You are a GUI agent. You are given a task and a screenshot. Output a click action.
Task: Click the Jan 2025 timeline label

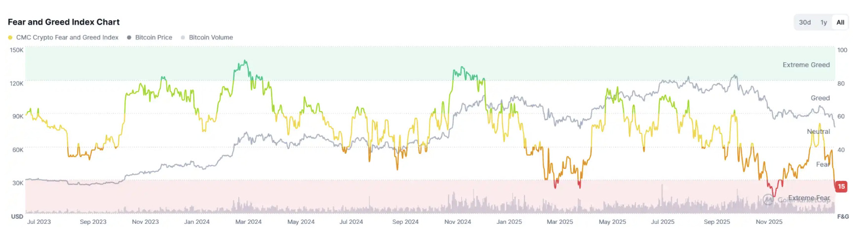click(x=509, y=222)
